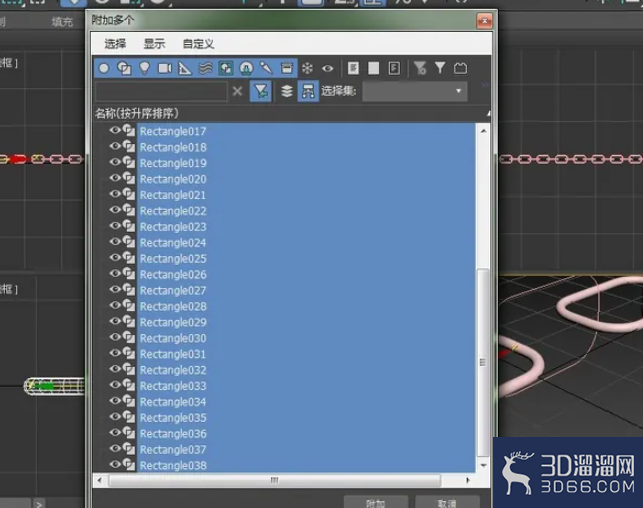
Task: Toggle visibility eye of Rectangle021
Action: click(115, 194)
